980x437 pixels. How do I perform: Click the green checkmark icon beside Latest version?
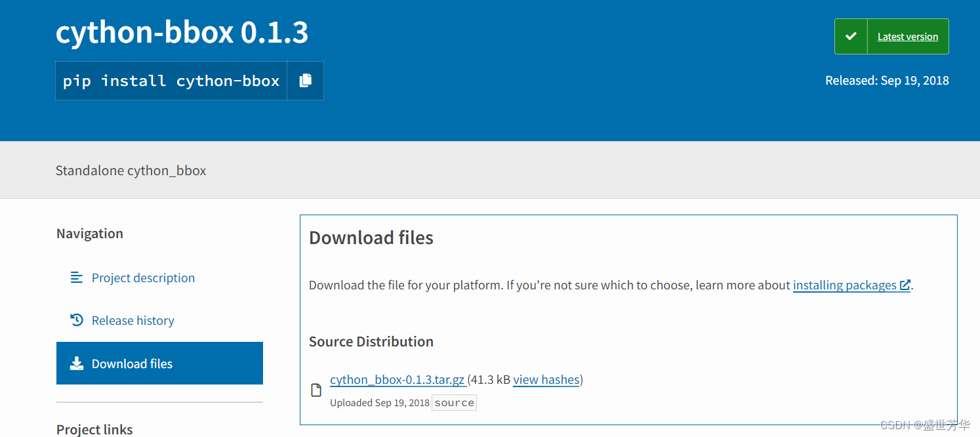[x=851, y=37]
